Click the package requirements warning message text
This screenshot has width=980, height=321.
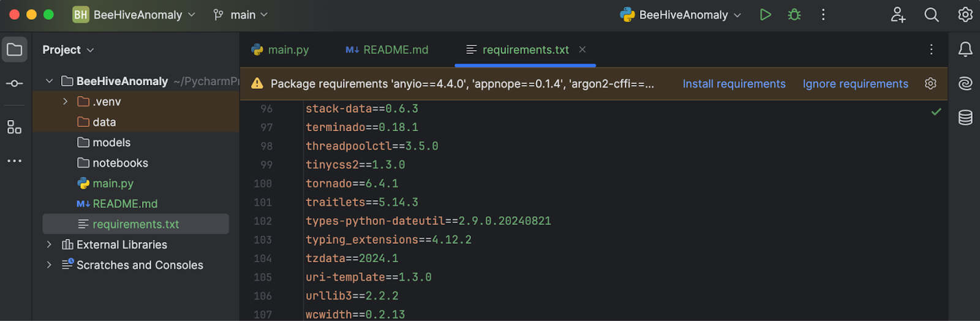[x=462, y=84]
